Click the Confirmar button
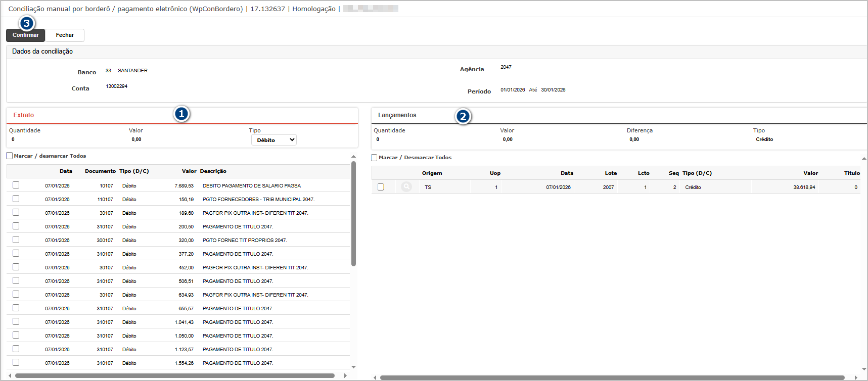Image resolution: width=868 pixels, height=381 pixels. click(25, 35)
